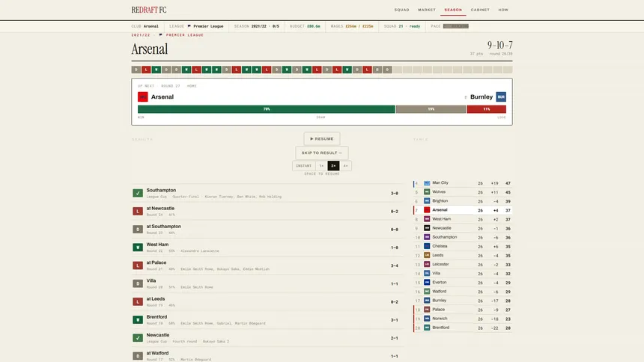644x362 pixels.
Task: Click the D icon for at Southampton
Action: tap(138, 229)
